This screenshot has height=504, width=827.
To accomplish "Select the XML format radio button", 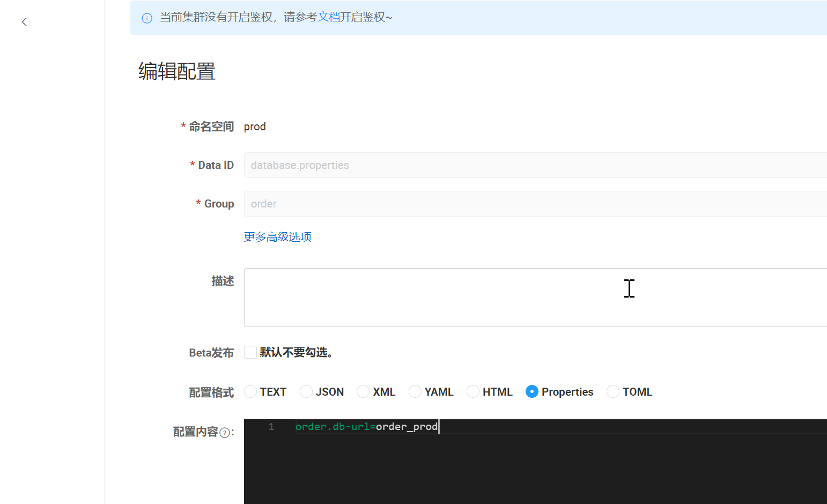I will point(363,391).
